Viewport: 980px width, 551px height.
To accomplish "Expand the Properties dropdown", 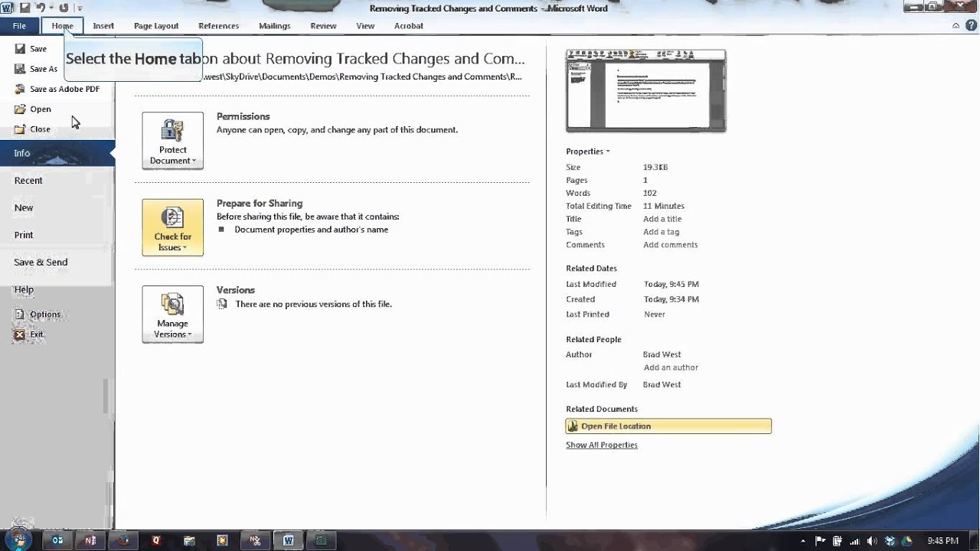I will point(588,151).
